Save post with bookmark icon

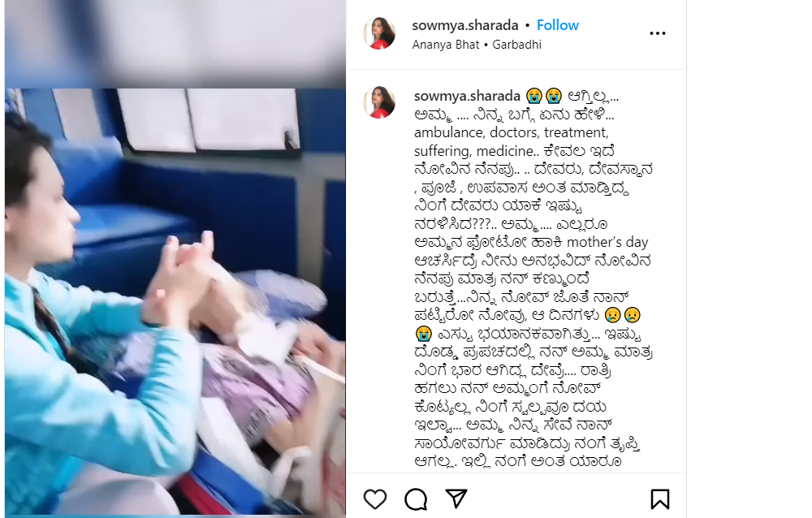tap(659, 499)
